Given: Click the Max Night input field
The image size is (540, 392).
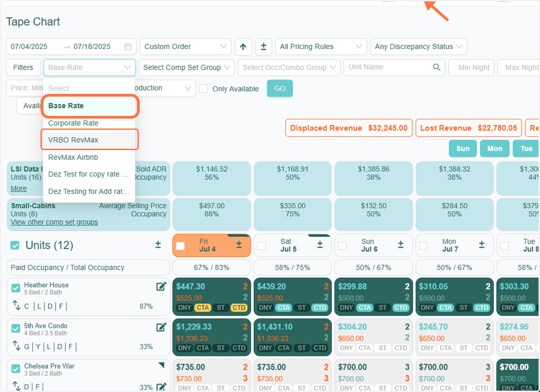Looking at the screenshot, I should pos(519,67).
